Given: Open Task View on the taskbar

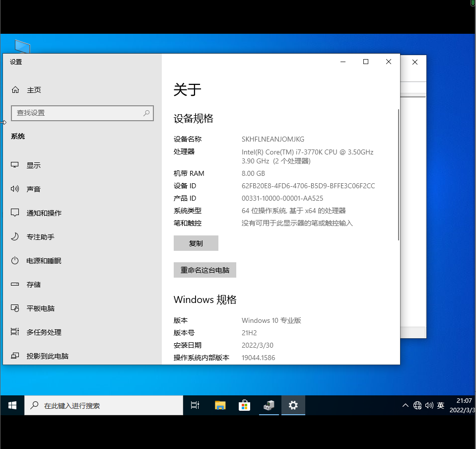Looking at the screenshot, I should point(195,405).
